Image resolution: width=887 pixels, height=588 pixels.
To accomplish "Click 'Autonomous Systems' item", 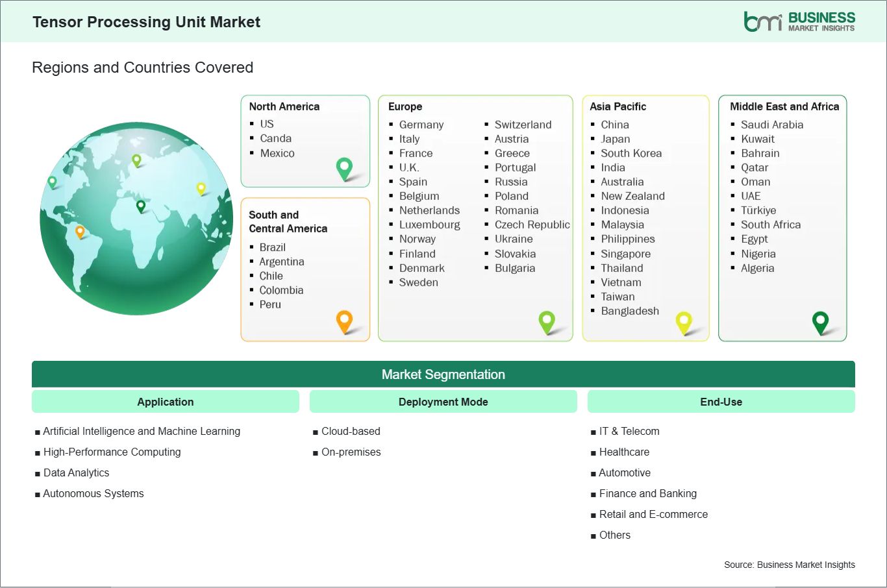I will [94, 493].
